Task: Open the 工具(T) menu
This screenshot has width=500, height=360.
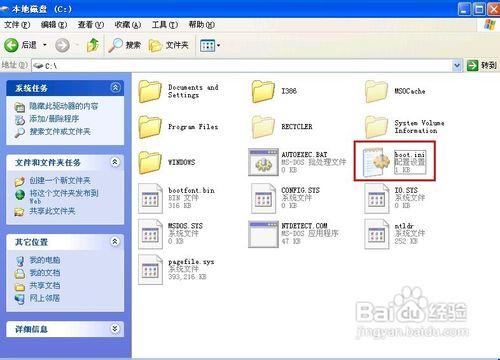Action: (165, 25)
